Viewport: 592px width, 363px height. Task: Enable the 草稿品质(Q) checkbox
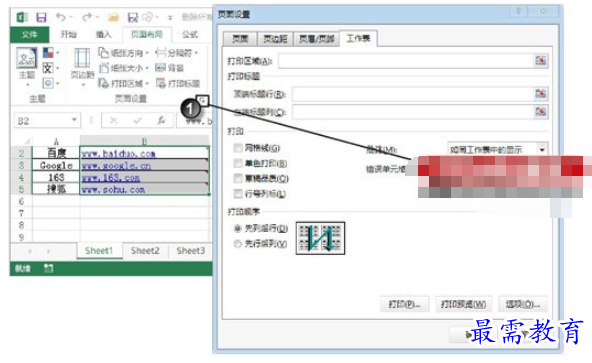click(x=238, y=178)
